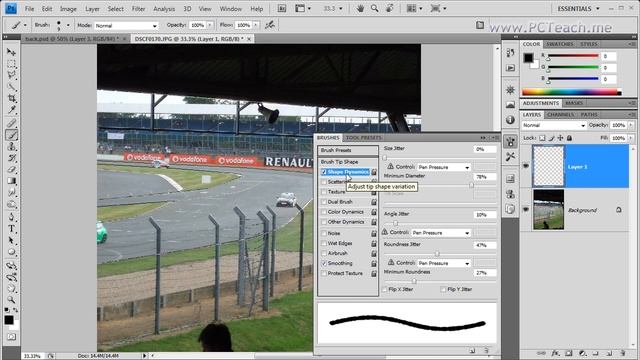Enable the Wet Edges checkbox
Viewport: 640px width, 360px height.
click(324, 243)
